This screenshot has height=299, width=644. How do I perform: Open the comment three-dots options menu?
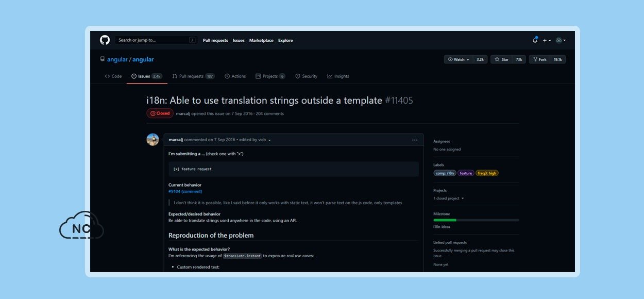[415, 140]
